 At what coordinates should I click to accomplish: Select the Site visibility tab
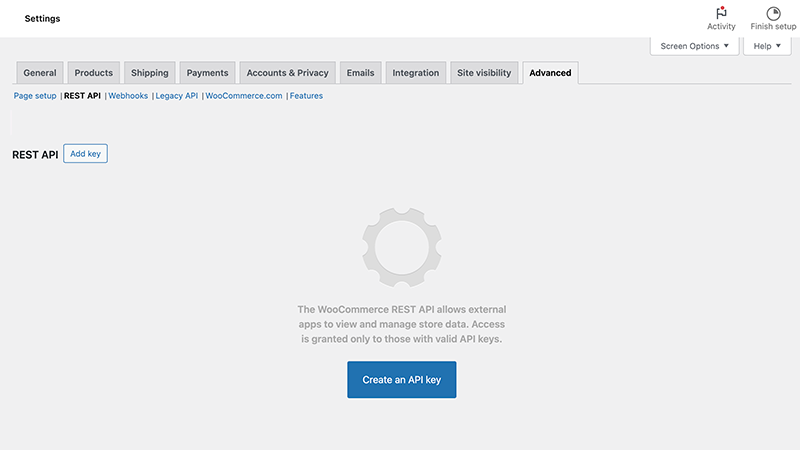pyautogui.click(x=484, y=73)
